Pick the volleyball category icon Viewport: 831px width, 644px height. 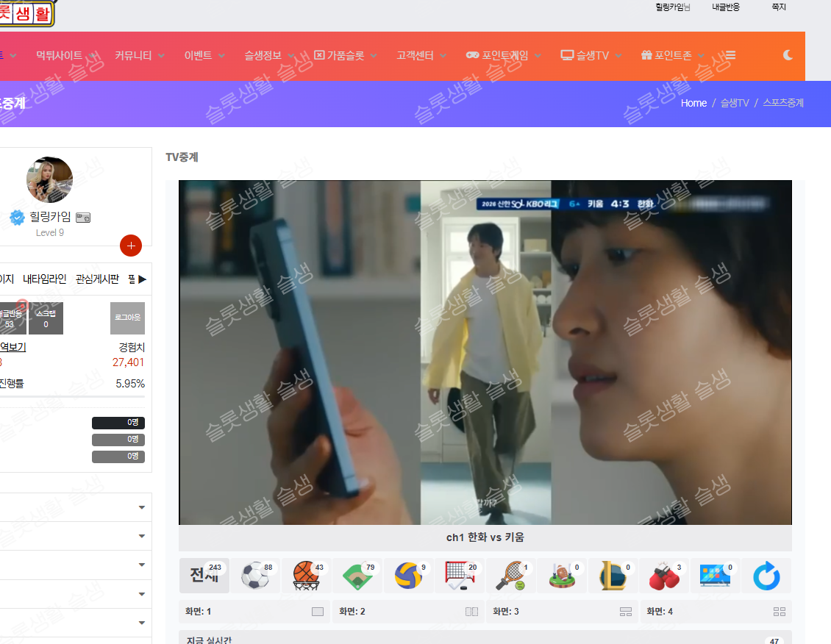pyautogui.click(x=408, y=576)
